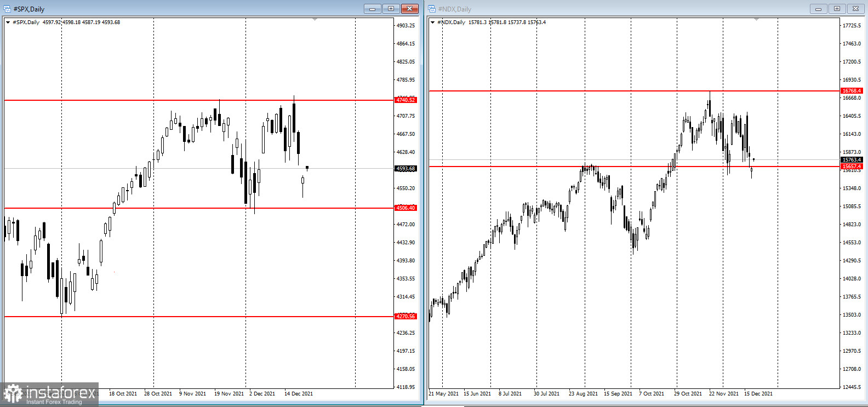Click SPX price scale value 4825.05
868x407 pixels.
406,62
